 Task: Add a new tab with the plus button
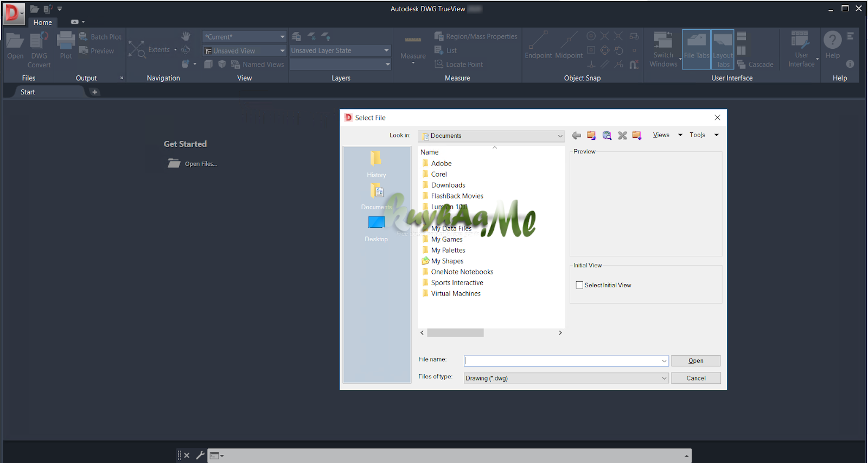point(94,92)
